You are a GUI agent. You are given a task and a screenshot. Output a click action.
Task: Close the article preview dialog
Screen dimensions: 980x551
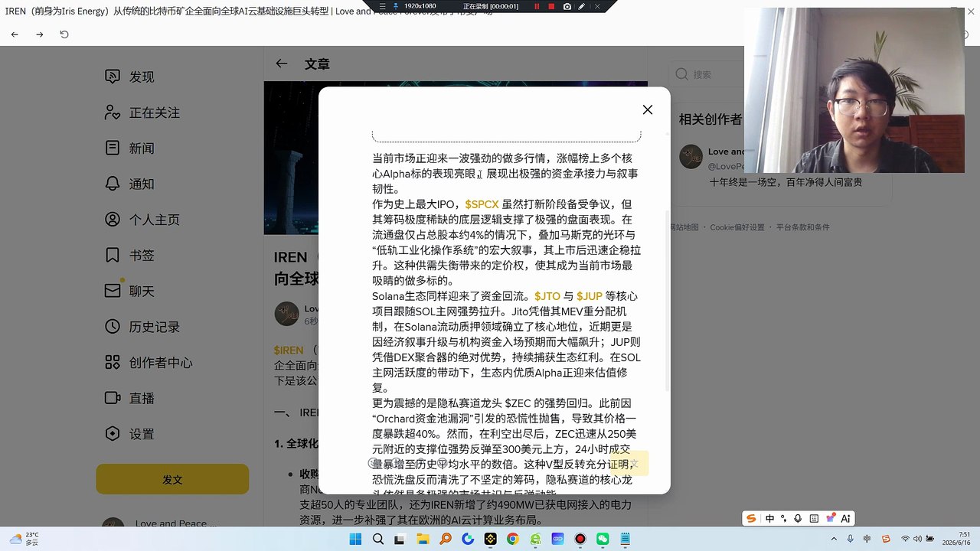648,109
